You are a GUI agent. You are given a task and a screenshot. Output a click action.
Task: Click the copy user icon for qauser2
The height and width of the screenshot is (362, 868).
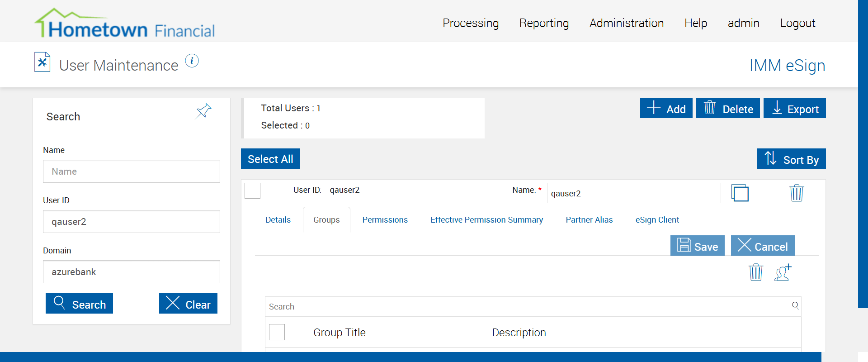point(740,193)
